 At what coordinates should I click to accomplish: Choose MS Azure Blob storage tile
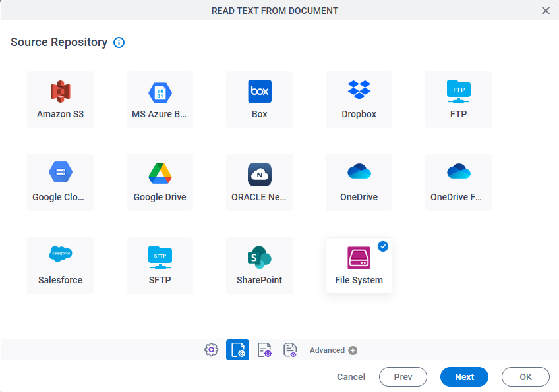[160, 99]
